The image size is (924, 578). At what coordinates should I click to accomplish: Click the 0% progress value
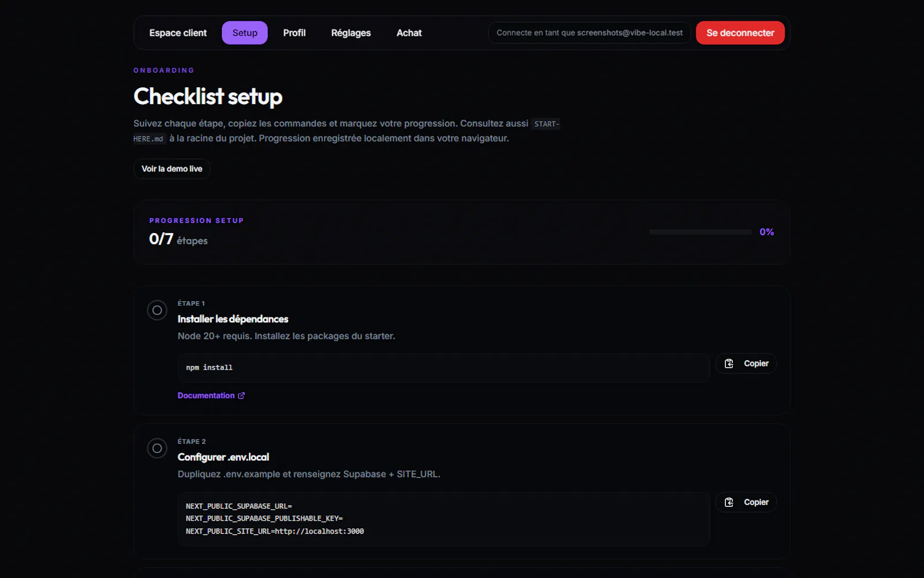[x=766, y=232]
